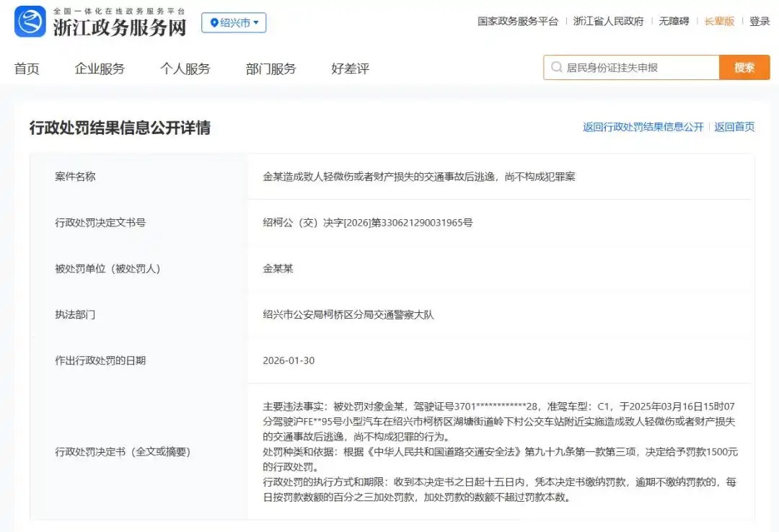Click case name text starting 金某造成致人轻微伤
The image size is (779, 532).
pyautogui.click(x=419, y=177)
